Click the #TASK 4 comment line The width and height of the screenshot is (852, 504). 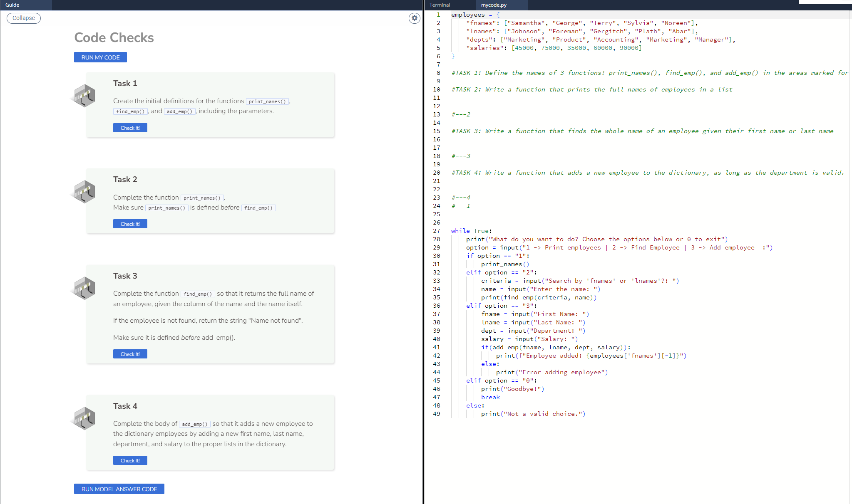coord(648,173)
